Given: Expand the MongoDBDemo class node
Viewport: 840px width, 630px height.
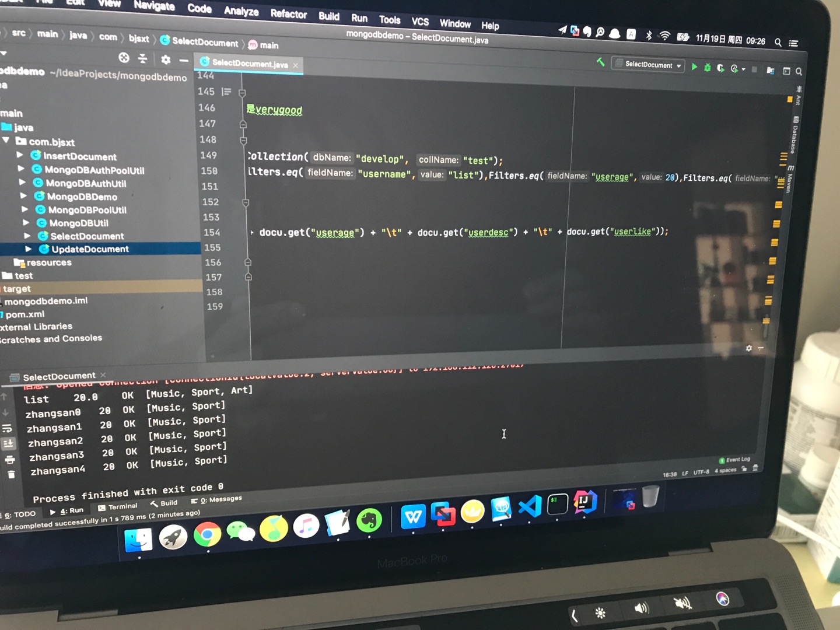Looking at the screenshot, I should coord(23,195).
